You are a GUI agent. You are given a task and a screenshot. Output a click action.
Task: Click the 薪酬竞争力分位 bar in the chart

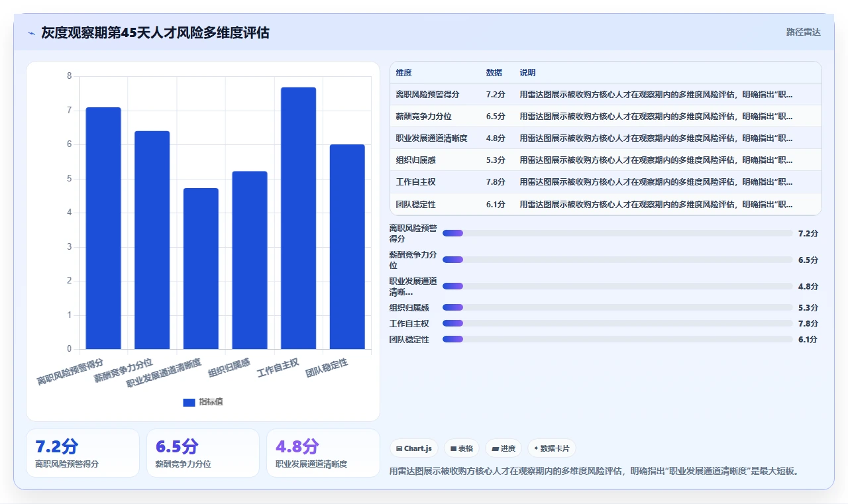152,240
